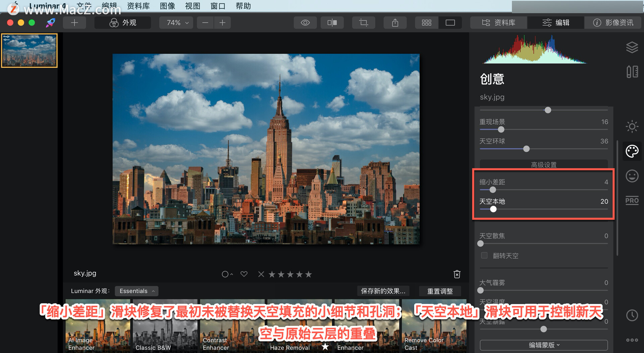Select the Essentials sun icon
The height and width of the screenshot is (353, 644).
point(632,127)
